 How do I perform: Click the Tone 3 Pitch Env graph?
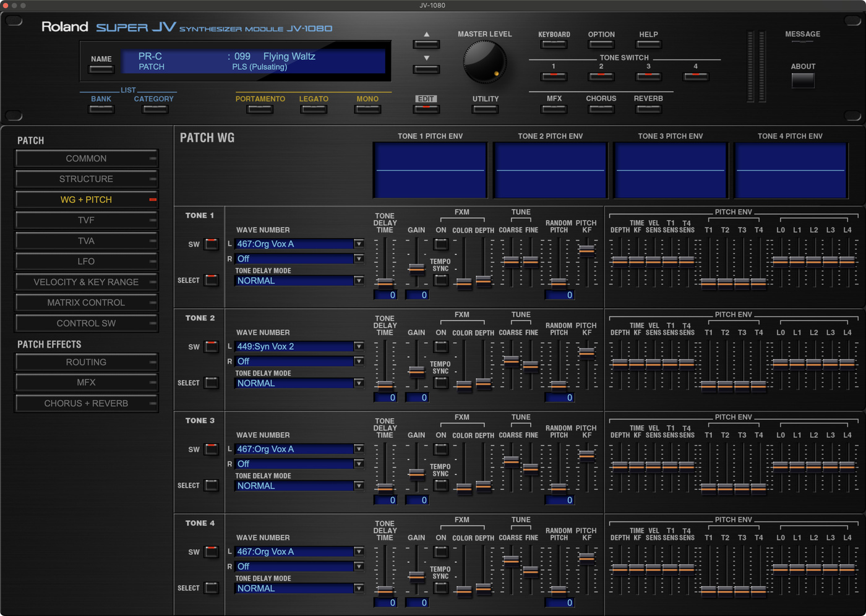(670, 170)
